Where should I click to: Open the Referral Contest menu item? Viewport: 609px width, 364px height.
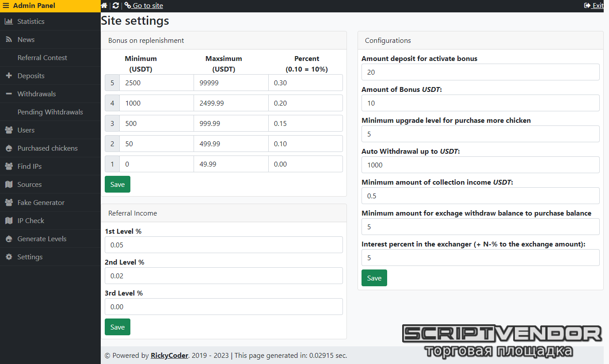click(x=42, y=57)
